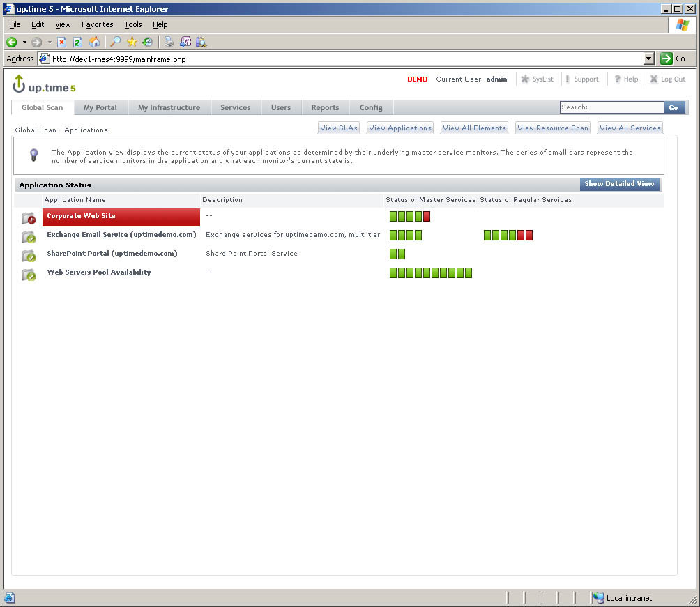Open the Help menu in menu bar
700x607 pixels.
(x=160, y=24)
